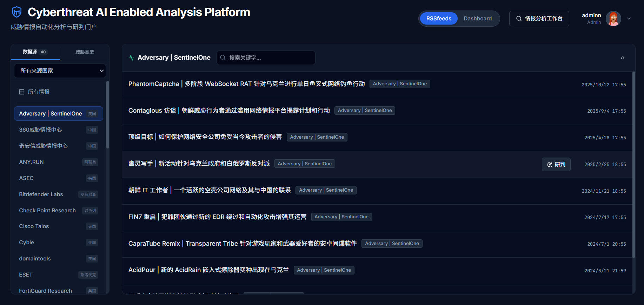Click the 40 count badge on 数据源
This screenshot has height=305, width=644.
click(x=43, y=52)
